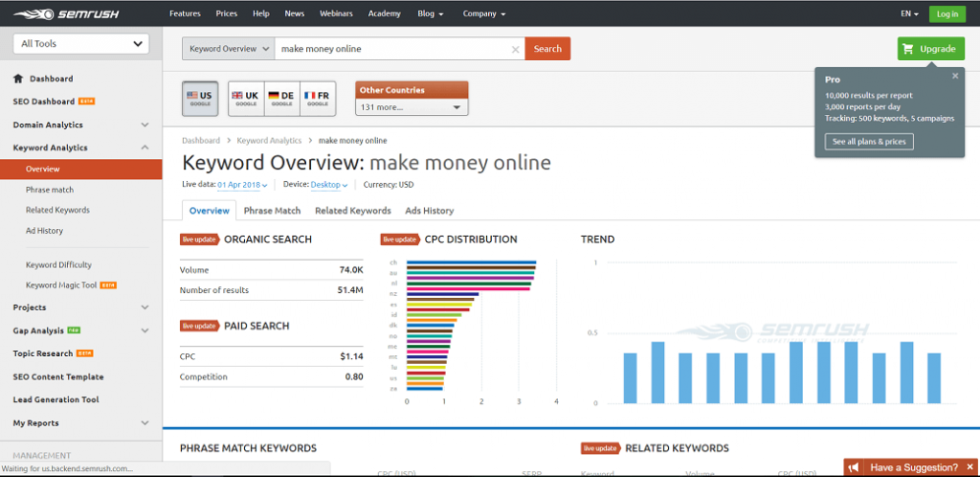This screenshot has width=980, height=477.
Task: Open the Other Countries 131 more dropdown
Action: tap(412, 107)
